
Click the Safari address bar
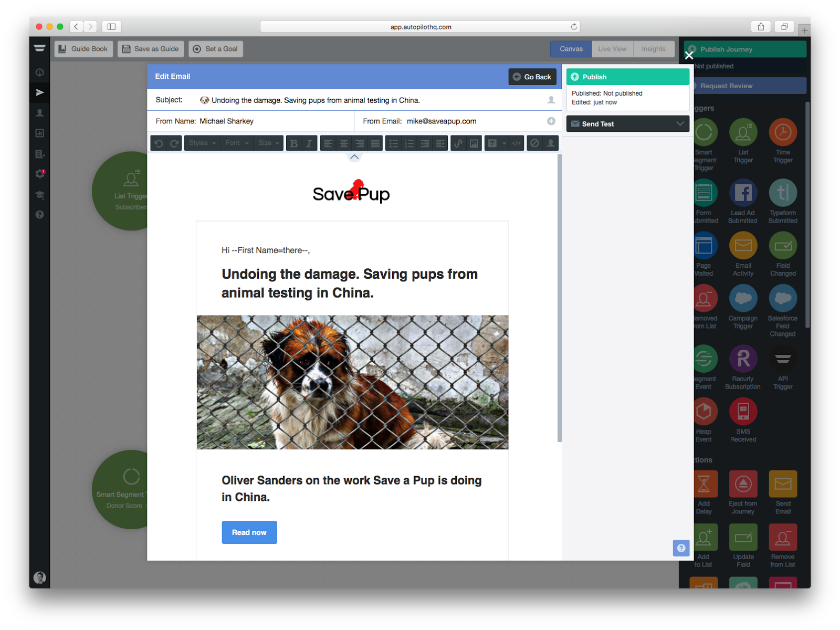420,27
